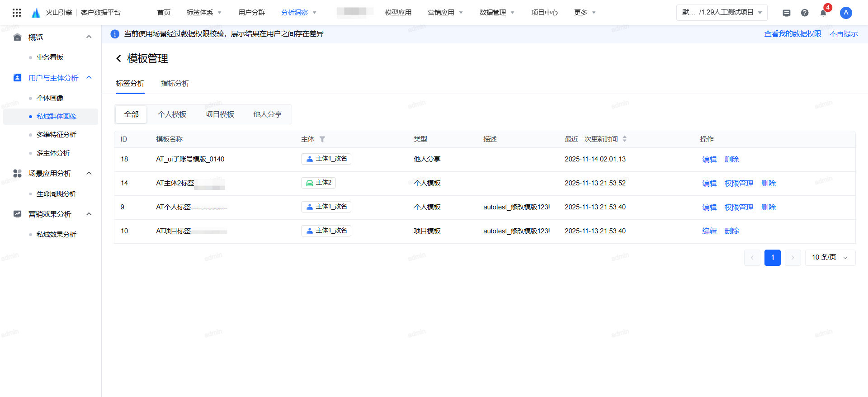The image size is (868, 397).
Task: Dismiss the notice with 不再提示
Action: (844, 34)
